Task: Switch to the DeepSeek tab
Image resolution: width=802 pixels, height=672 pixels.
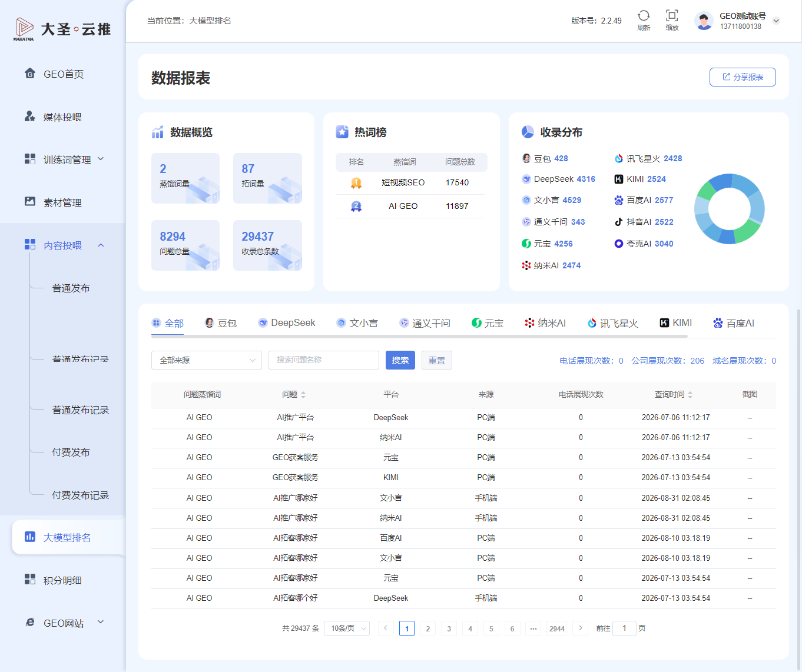Action: click(x=287, y=323)
